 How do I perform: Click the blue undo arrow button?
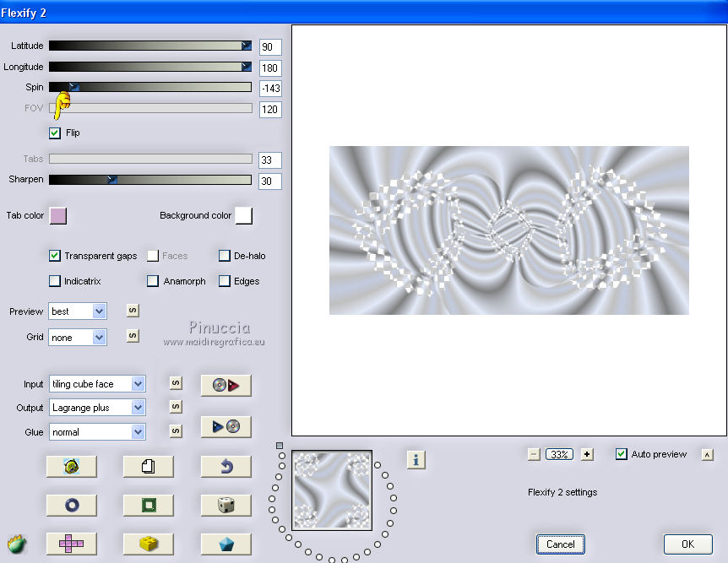226,467
